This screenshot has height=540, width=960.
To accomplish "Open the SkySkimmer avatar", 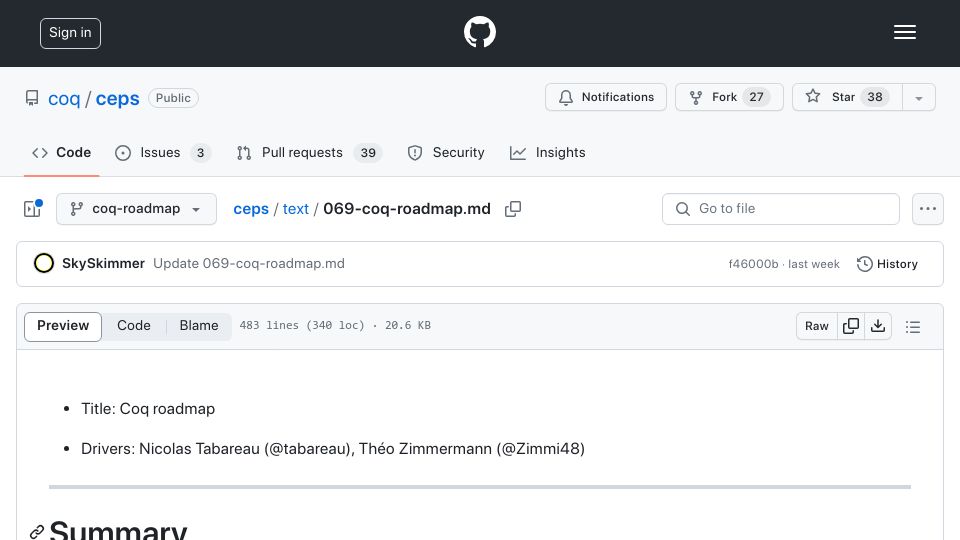I will (43, 263).
